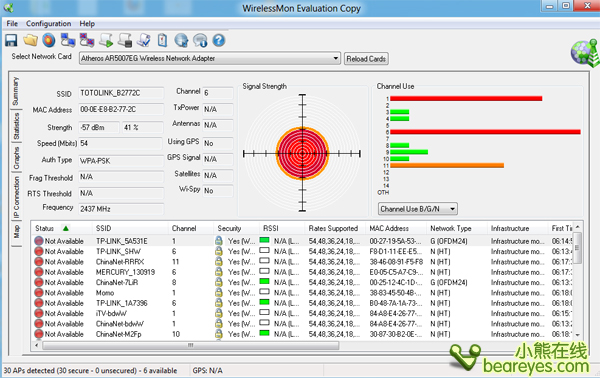Click the '30 APs detected' status bar text
The height and width of the screenshot is (378, 600).
90,370
